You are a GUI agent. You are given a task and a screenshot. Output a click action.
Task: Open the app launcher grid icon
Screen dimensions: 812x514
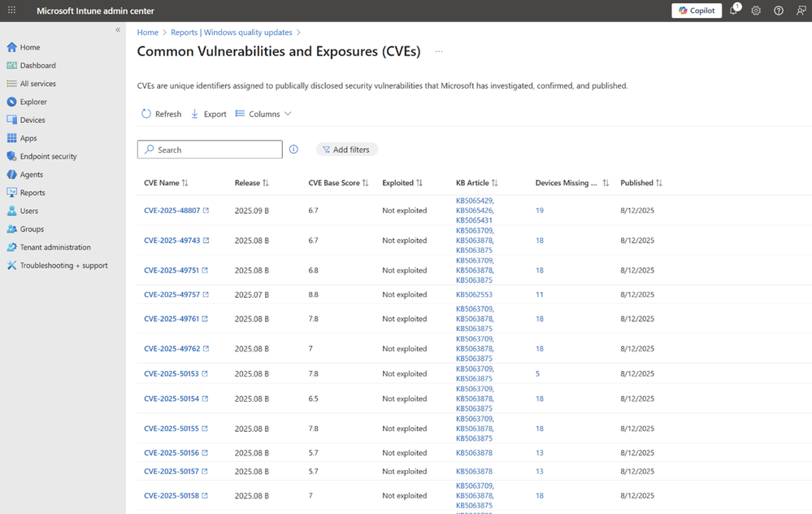pyautogui.click(x=11, y=11)
